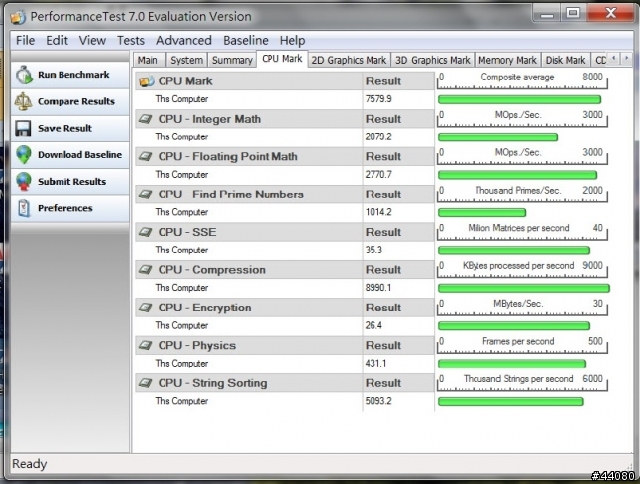
Task: Select the String Sorting value 5093.2
Action: 378,401
